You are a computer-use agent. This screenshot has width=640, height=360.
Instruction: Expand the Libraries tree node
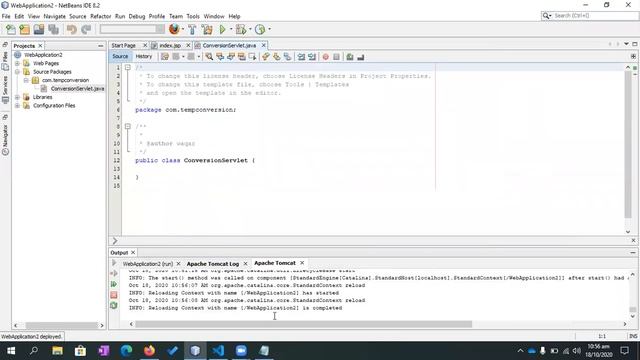(17, 97)
